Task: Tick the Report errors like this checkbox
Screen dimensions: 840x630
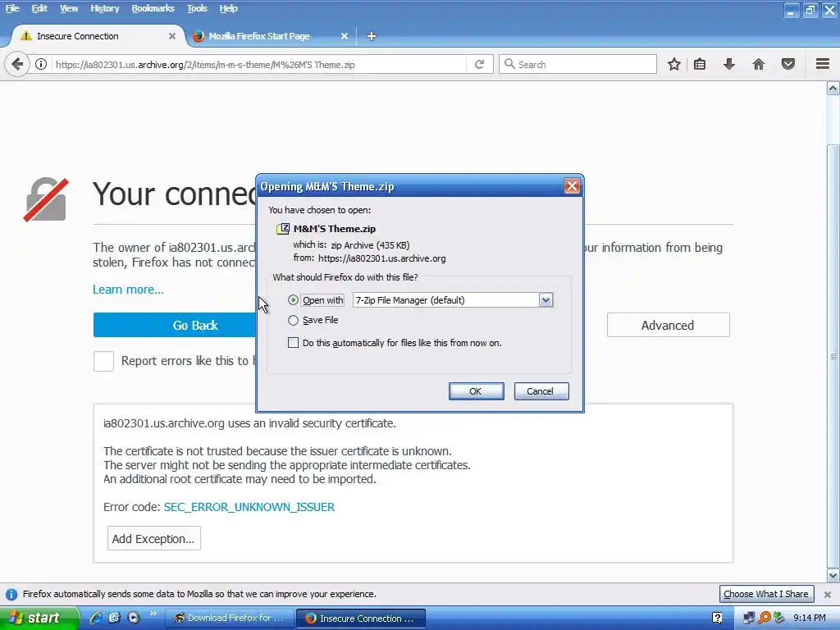Action: click(x=103, y=361)
